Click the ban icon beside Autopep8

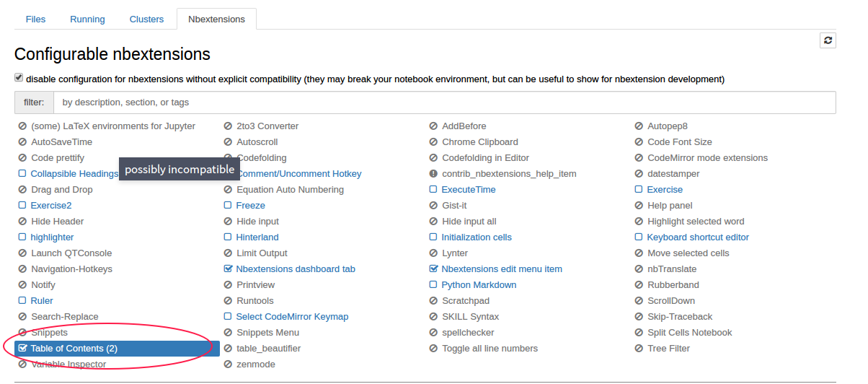(639, 126)
